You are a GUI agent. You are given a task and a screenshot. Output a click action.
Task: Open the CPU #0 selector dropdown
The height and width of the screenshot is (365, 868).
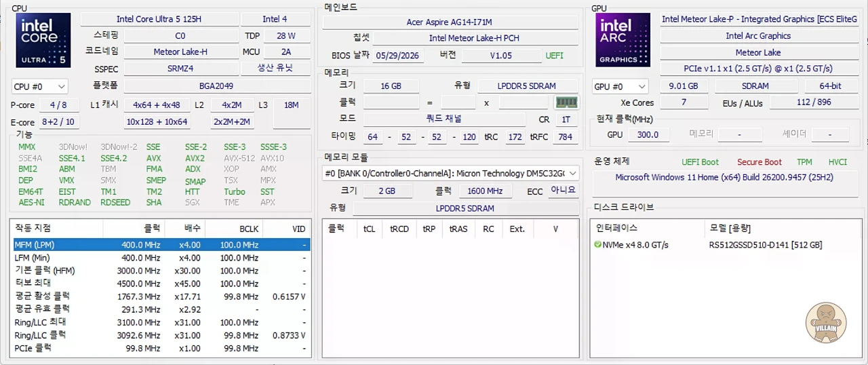pos(40,86)
